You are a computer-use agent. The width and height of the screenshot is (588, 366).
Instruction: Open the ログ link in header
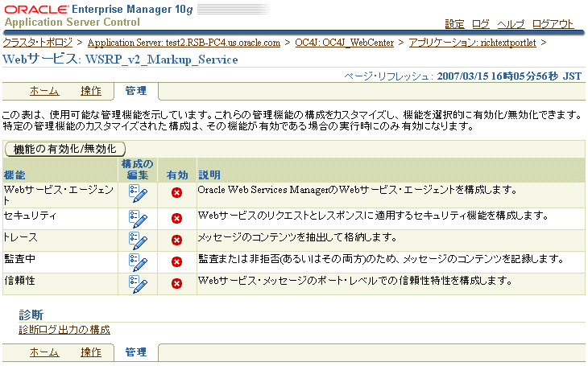(x=481, y=24)
